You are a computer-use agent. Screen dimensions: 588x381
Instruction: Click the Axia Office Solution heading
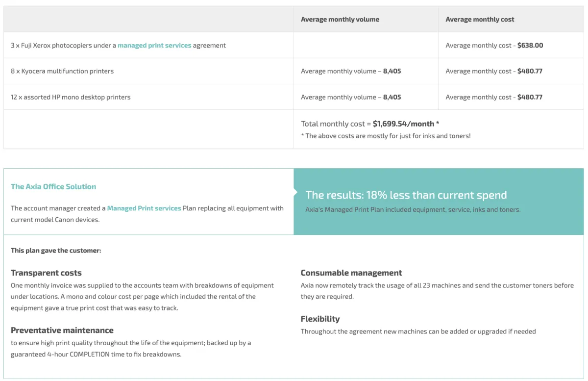click(53, 187)
